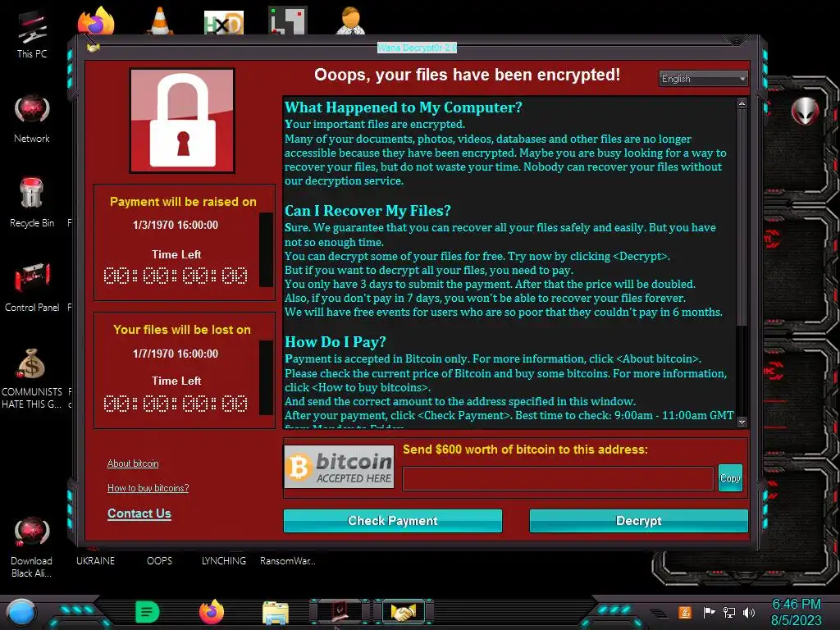This screenshot has height=630, width=840.
Task: Open Firefox from the taskbar
Action: (212, 612)
